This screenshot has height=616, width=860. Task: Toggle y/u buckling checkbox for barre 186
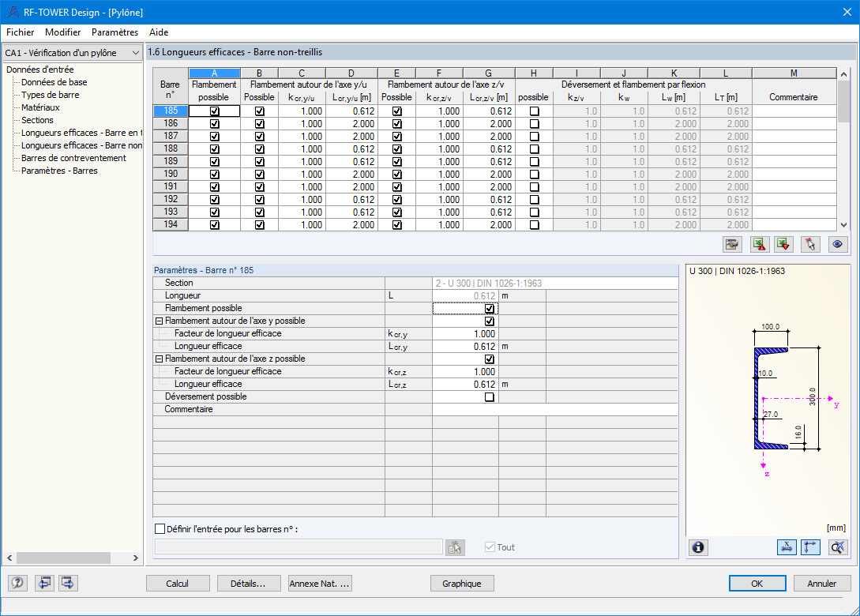(x=260, y=124)
